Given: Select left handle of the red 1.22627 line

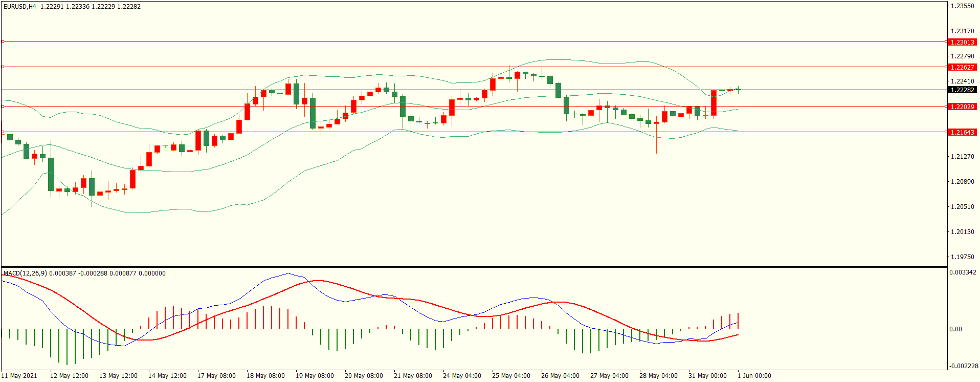Looking at the screenshot, I should pos(3,67).
